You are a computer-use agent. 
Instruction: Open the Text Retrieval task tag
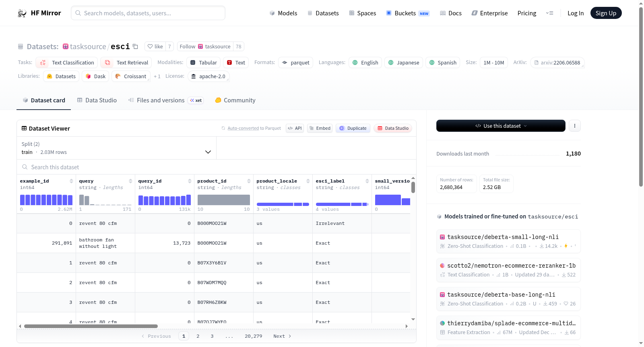(x=126, y=62)
